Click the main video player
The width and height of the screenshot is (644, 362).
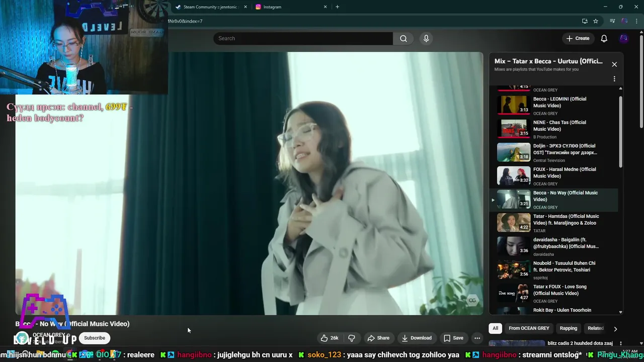point(249,184)
